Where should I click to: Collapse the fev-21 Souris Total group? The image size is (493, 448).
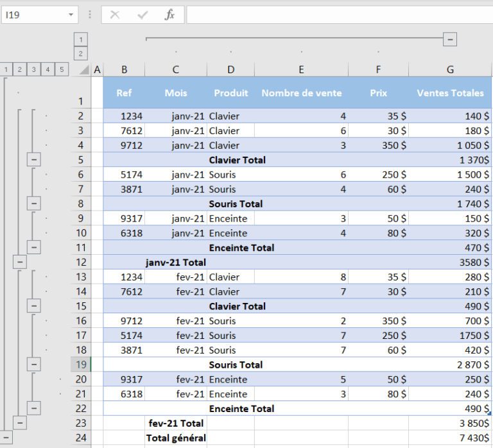[x=34, y=365]
